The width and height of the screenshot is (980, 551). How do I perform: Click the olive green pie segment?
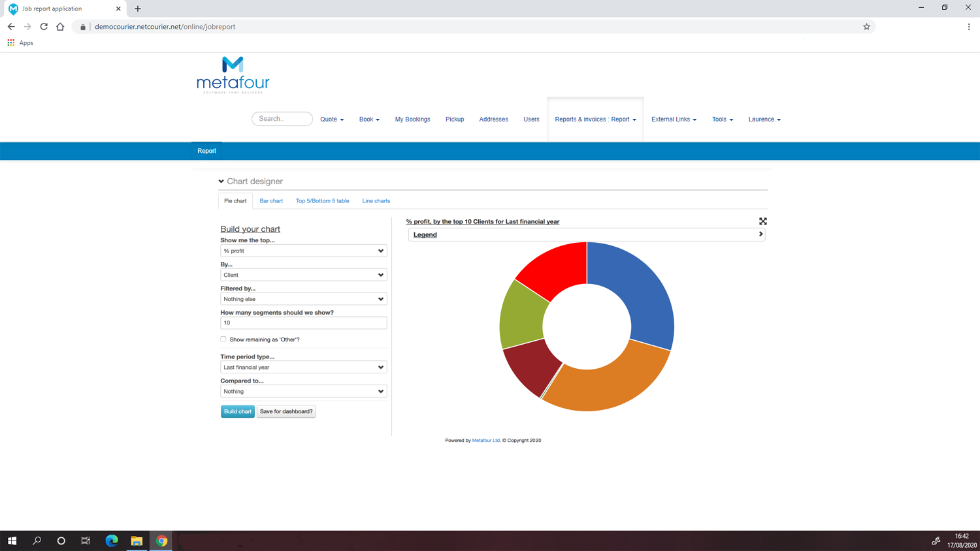pyautogui.click(x=523, y=317)
